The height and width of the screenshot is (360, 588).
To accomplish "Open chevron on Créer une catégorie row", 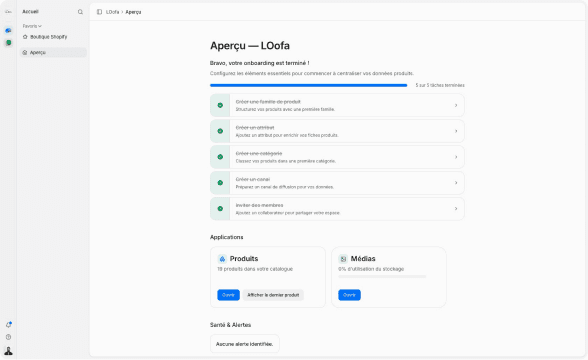I will tap(456, 157).
